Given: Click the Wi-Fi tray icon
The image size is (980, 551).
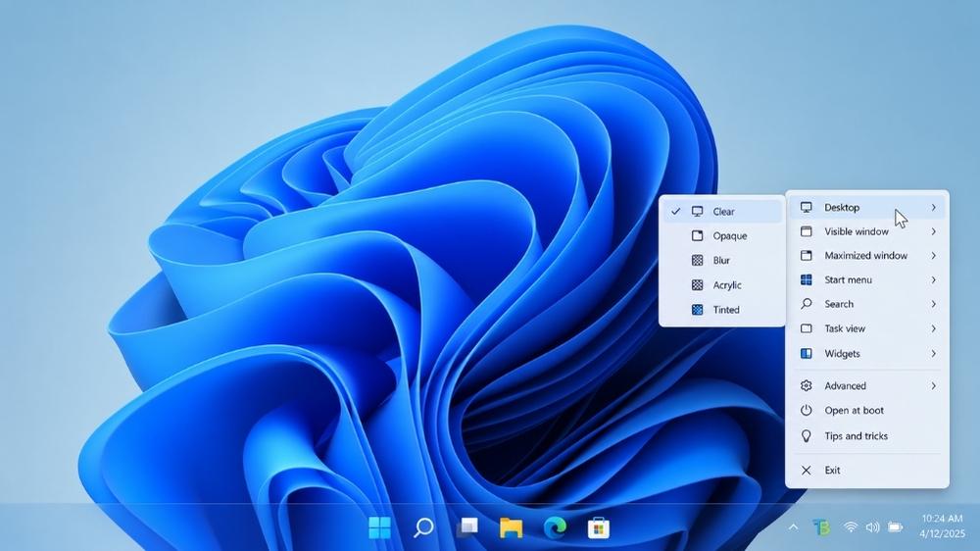Looking at the screenshot, I should coord(851,527).
